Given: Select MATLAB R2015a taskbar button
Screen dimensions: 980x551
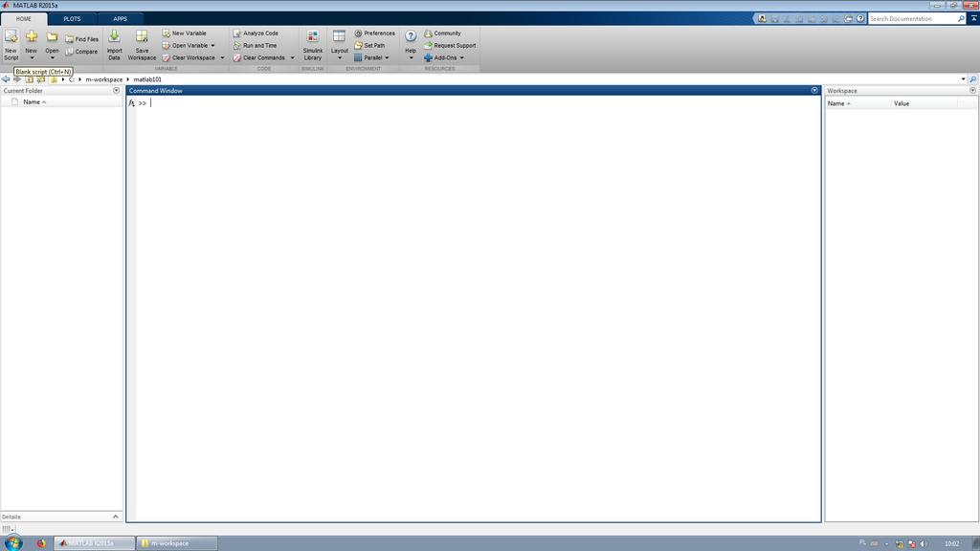Looking at the screenshot, I should [94, 543].
